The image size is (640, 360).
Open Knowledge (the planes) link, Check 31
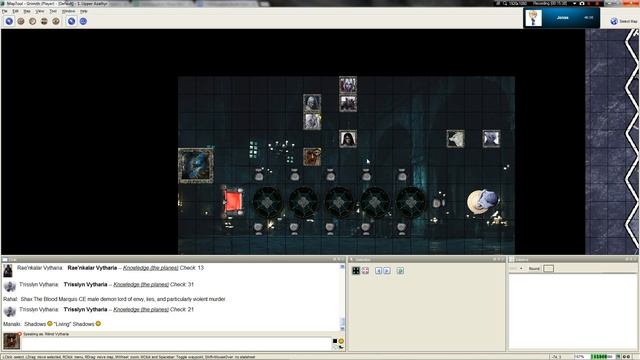(x=141, y=284)
